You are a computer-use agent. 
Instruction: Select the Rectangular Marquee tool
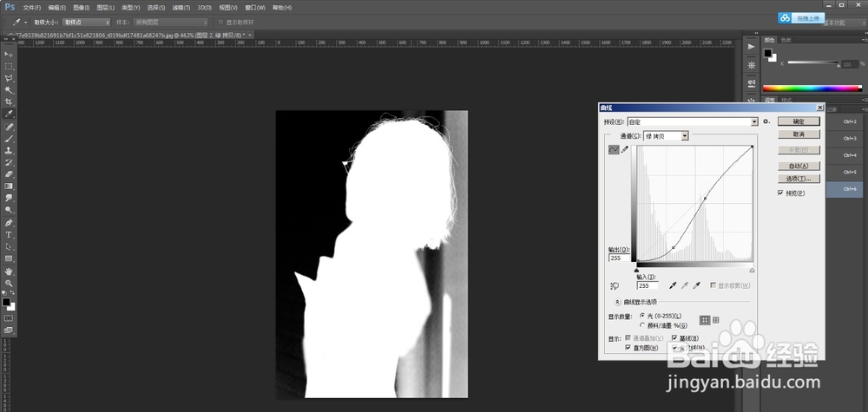tap(9, 67)
